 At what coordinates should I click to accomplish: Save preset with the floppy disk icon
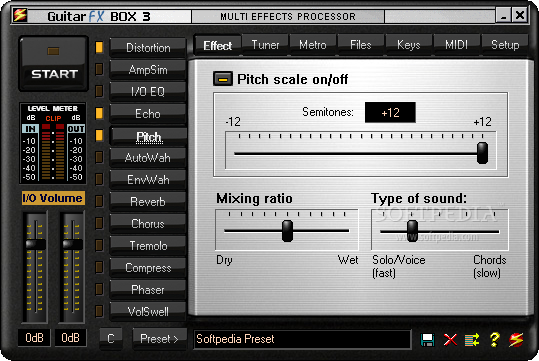[427, 340]
